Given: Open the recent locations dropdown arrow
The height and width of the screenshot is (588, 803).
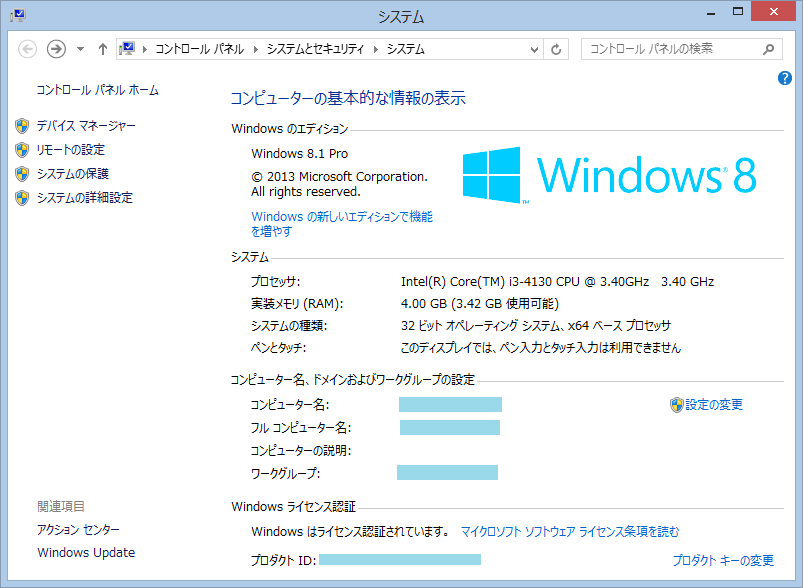Looking at the screenshot, I should [x=80, y=49].
